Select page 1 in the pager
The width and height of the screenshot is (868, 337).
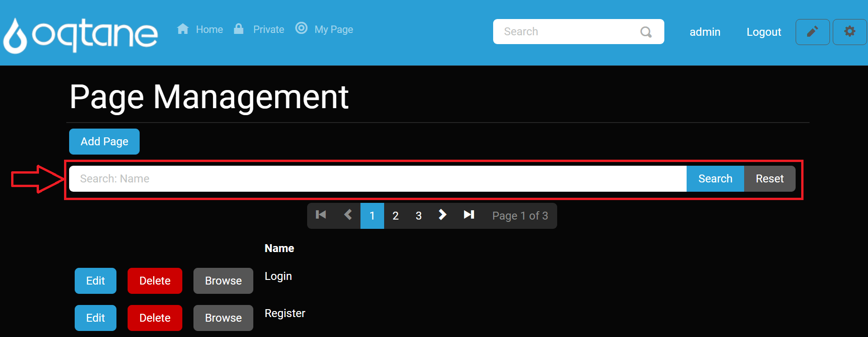tap(372, 216)
